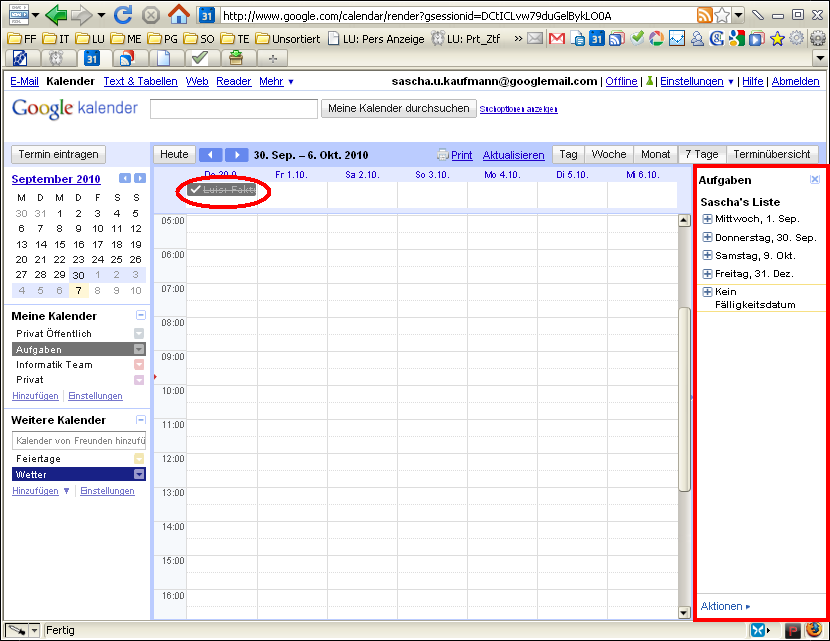Open Google Reader toolbar icon

point(617,39)
